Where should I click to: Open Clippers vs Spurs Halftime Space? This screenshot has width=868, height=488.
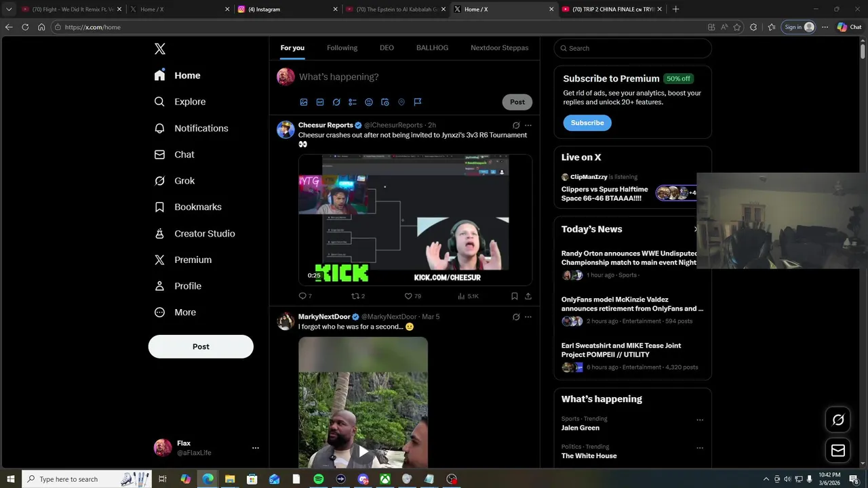pyautogui.click(x=605, y=194)
